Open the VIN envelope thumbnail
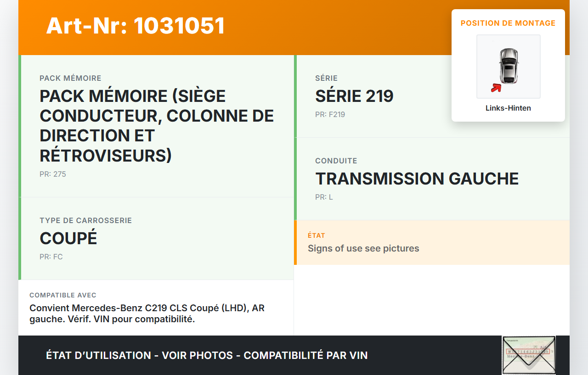Viewport: 588px width, 375px height. click(528, 355)
